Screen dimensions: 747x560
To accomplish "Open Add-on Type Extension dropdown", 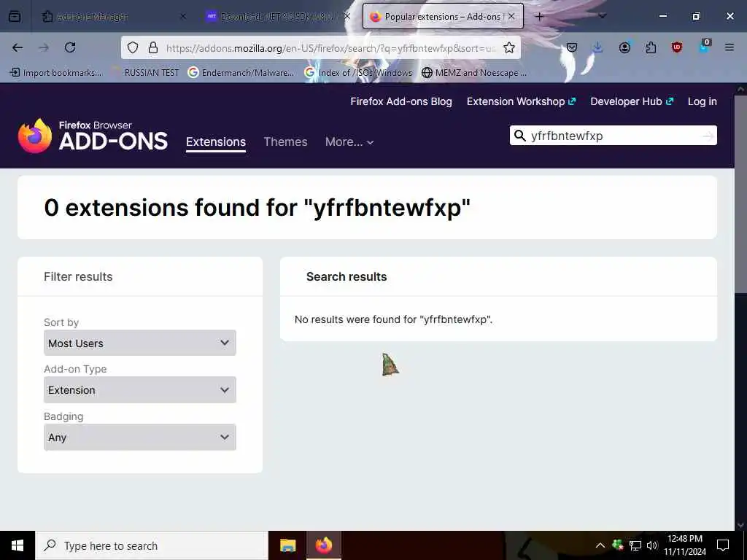I will click(140, 390).
